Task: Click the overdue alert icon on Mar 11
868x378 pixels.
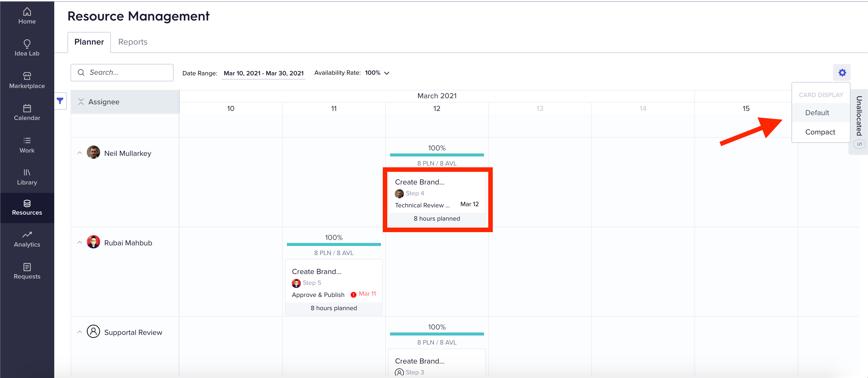Action: (354, 295)
